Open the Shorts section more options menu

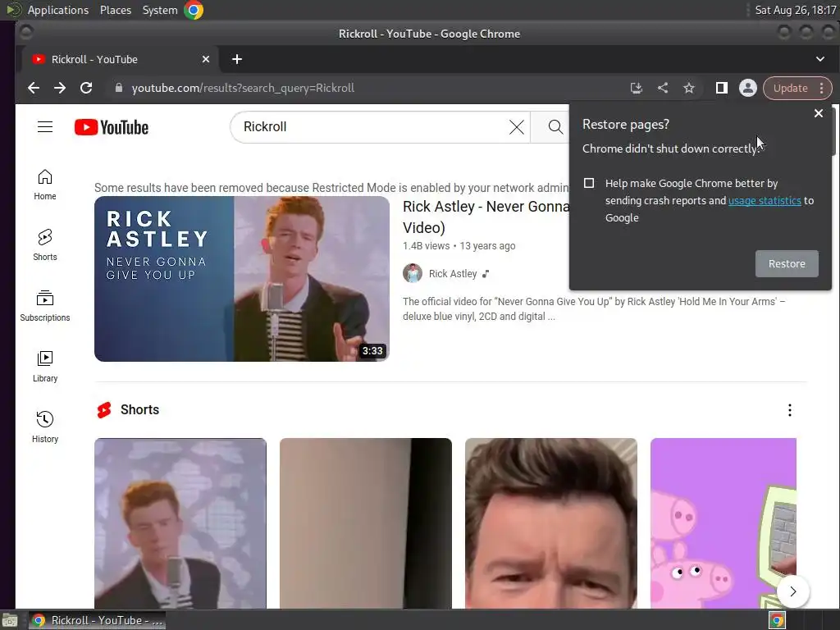click(790, 410)
